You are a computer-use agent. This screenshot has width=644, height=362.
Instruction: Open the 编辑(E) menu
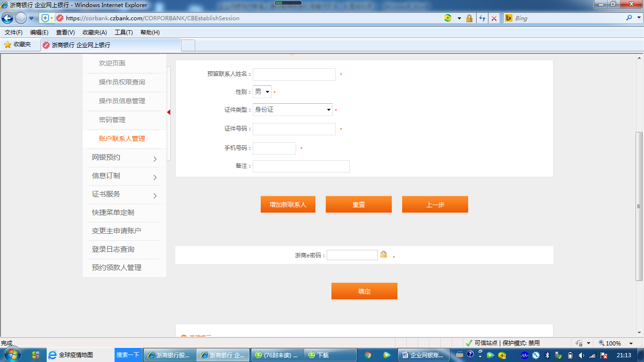tap(39, 33)
